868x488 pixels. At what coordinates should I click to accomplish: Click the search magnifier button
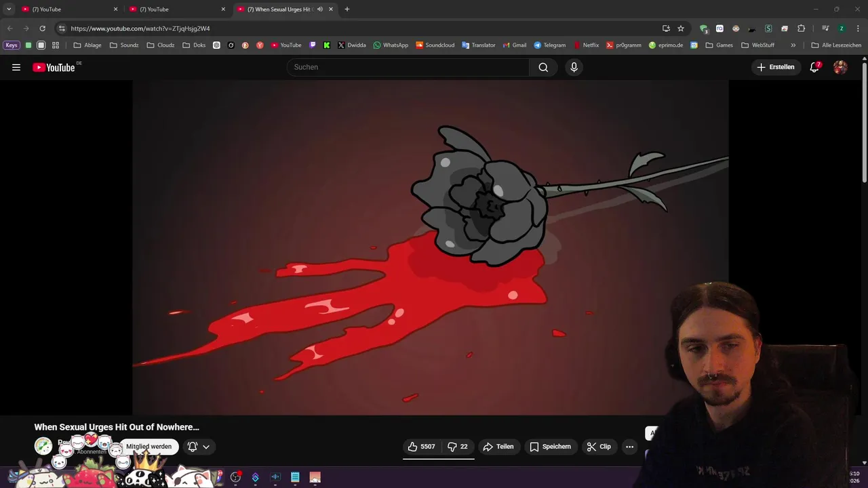tap(543, 67)
